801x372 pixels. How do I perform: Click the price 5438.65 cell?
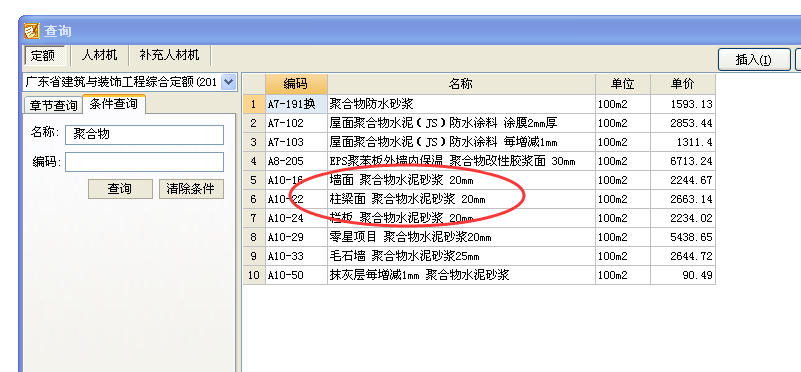point(682,237)
